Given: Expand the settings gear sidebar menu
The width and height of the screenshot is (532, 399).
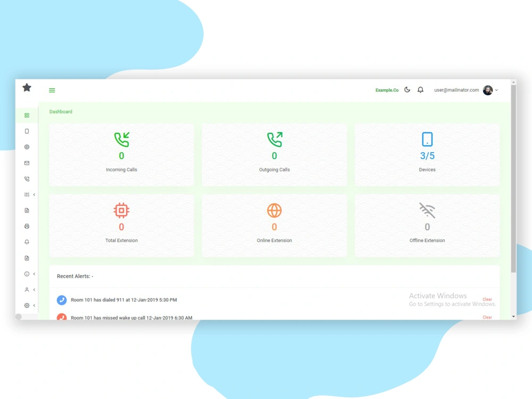Looking at the screenshot, I should 27,305.
